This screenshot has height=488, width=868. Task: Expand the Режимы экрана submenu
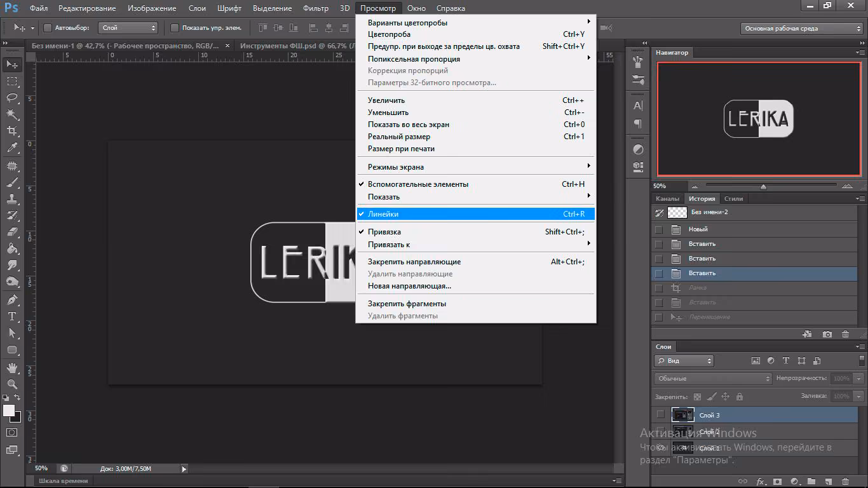click(475, 167)
